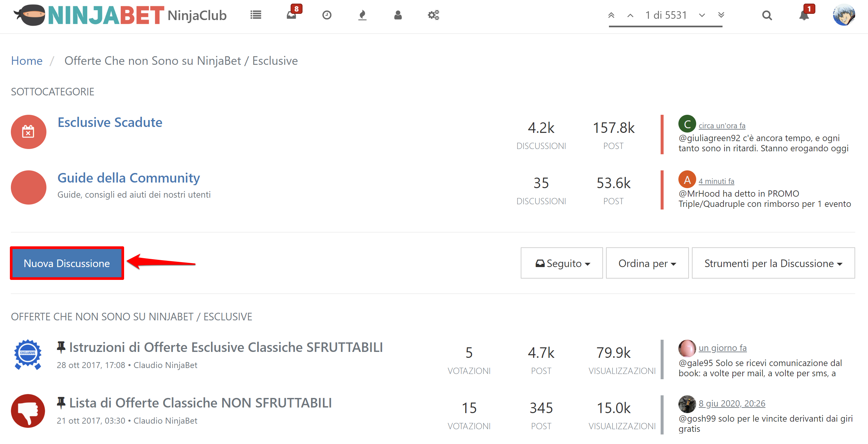Open recent posts clock icon
868x444 pixels.
pyautogui.click(x=327, y=15)
